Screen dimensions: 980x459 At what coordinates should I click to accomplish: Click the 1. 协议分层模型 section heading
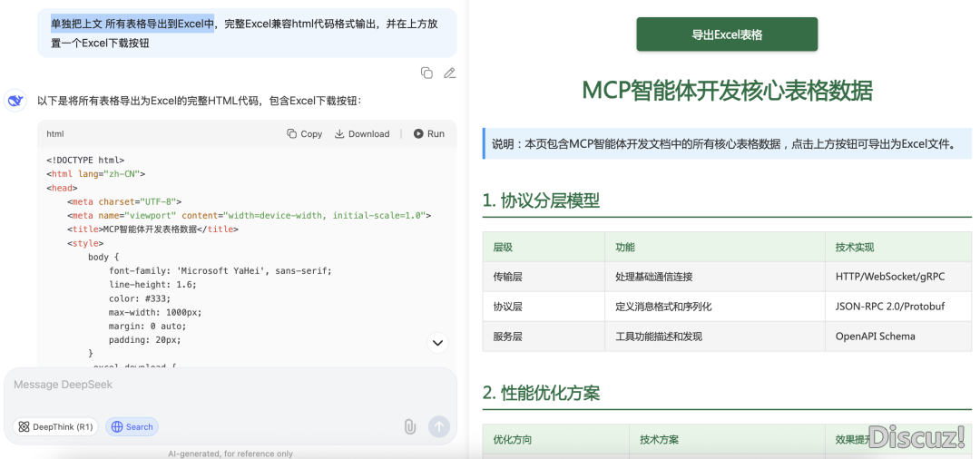(541, 200)
